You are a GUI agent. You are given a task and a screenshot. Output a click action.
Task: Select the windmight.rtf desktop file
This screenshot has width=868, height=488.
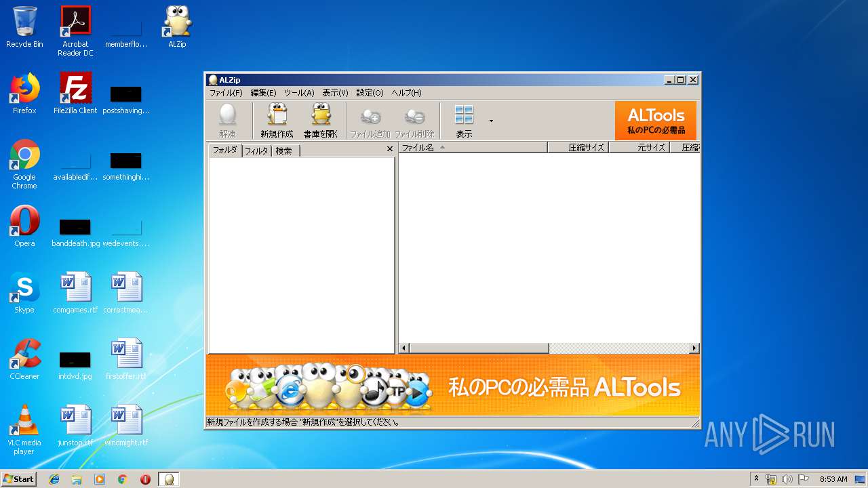click(126, 426)
